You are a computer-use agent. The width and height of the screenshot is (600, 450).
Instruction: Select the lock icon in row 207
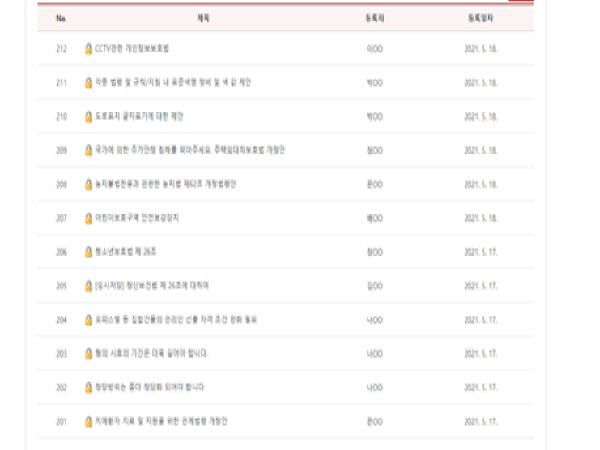(88, 218)
